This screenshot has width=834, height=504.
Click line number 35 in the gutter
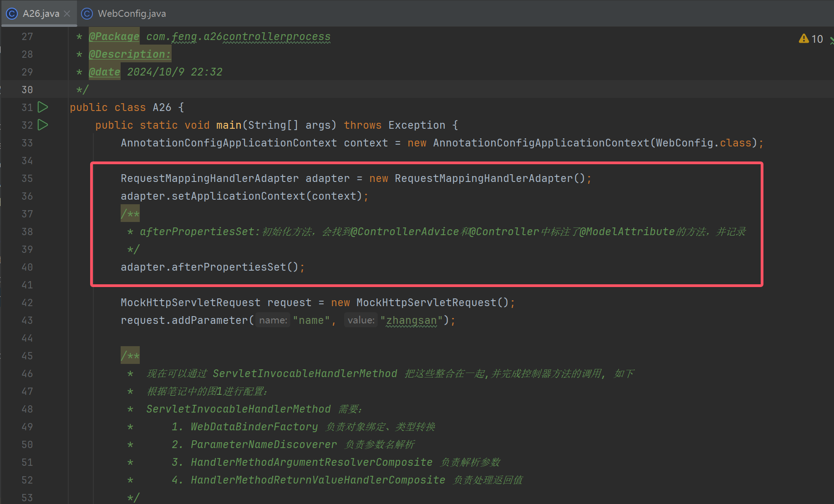click(27, 178)
